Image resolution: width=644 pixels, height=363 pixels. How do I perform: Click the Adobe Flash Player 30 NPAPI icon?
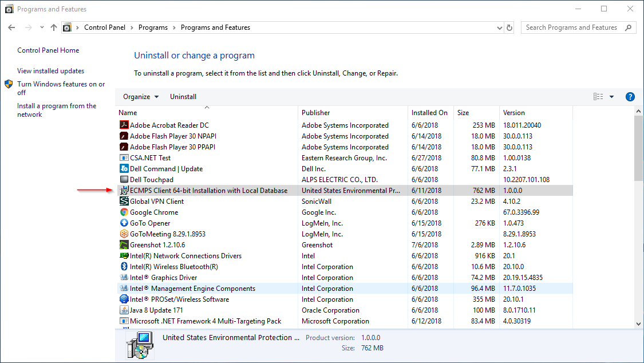point(124,136)
